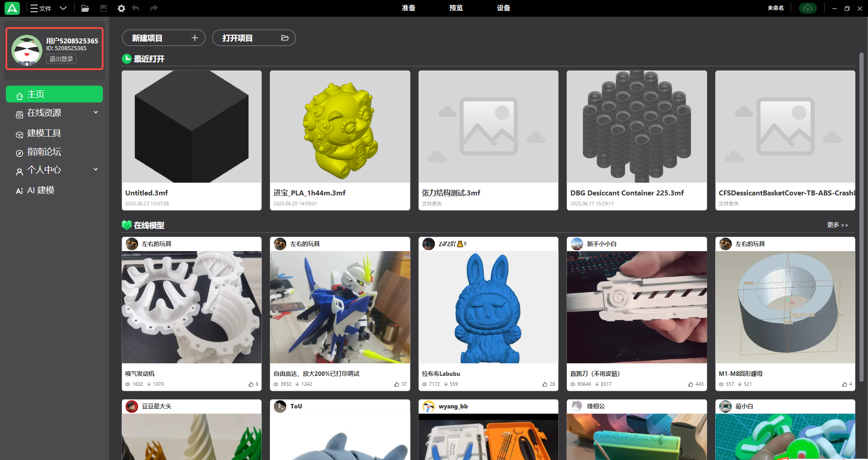The image size is (868, 460).
Task: Click the 新建项目 button
Action: tap(164, 38)
